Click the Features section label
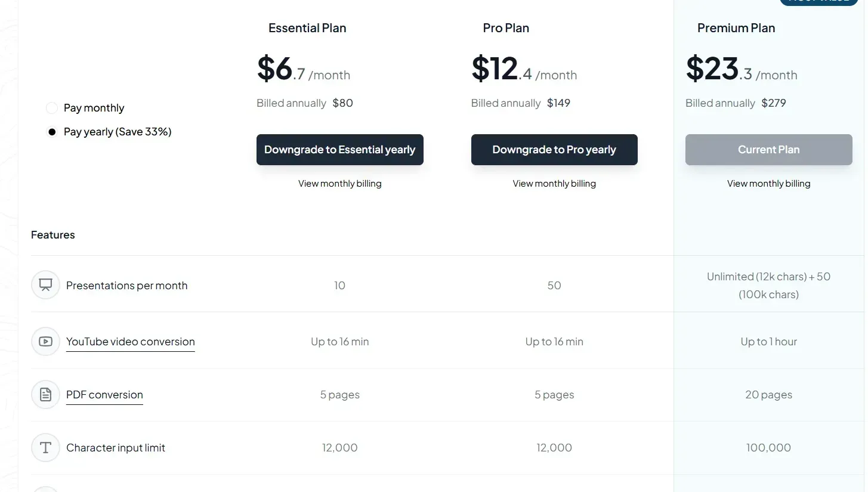This screenshot has height=492, width=868. [x=53, y=235]
